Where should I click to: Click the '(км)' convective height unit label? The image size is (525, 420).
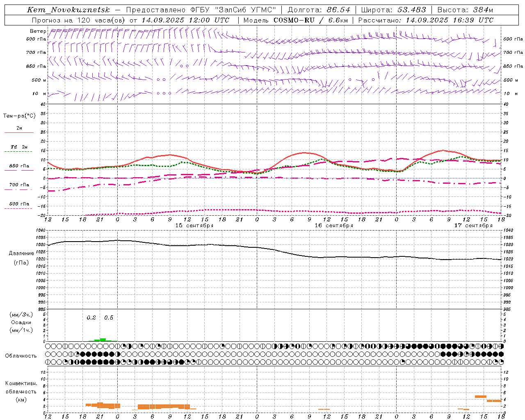(x=21, y=399)
